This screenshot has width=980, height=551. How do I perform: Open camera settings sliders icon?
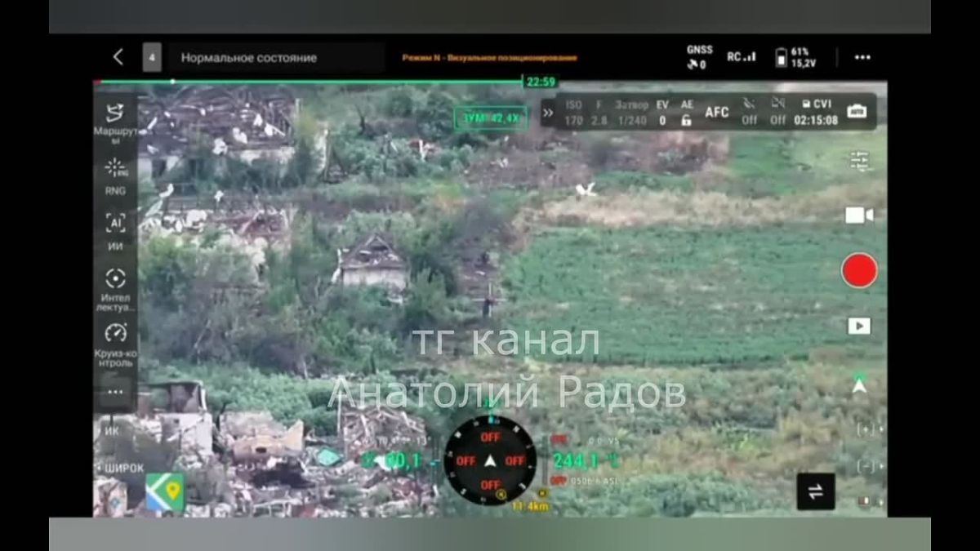(859, 160)
